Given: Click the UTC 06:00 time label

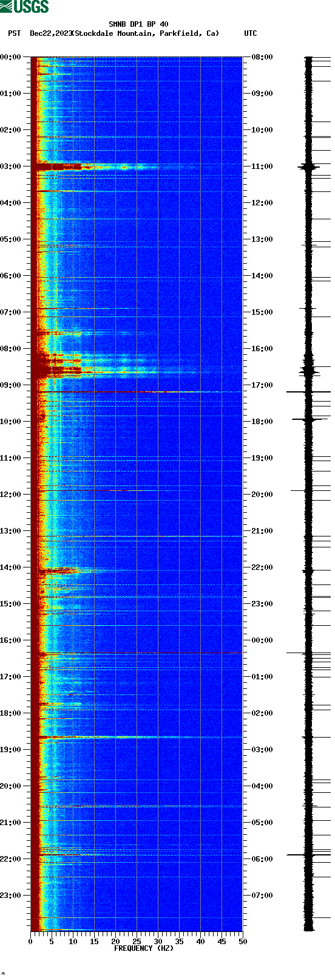Looking at the screenshot, I should pyautogui.click(x=262, y=859).
